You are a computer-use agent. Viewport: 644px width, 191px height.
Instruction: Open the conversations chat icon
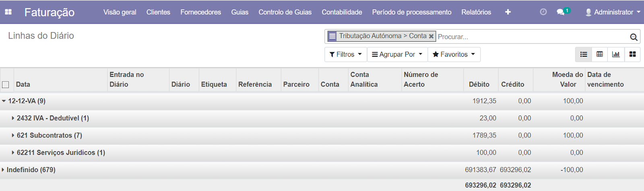point(560,12)
